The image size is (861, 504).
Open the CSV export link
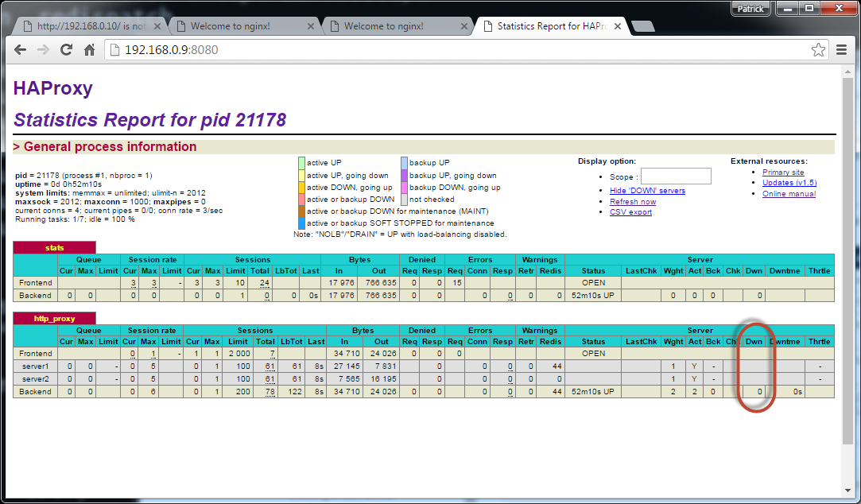pyautogui.click(x=630, y=212)
